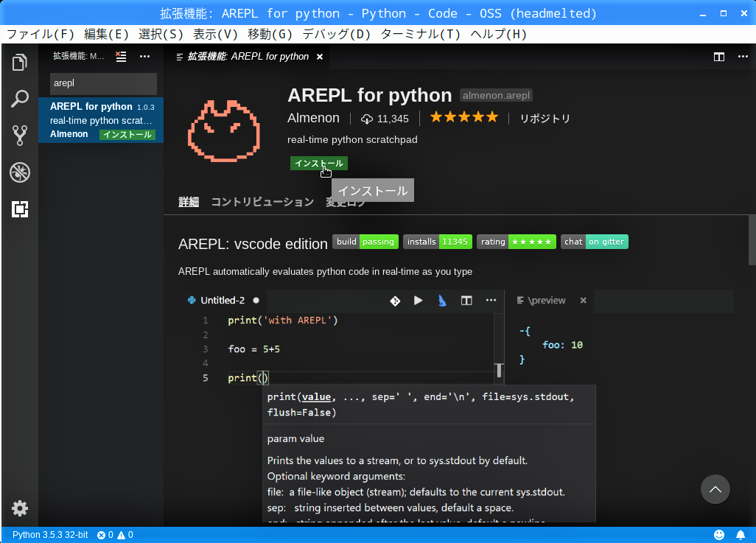The height and width of the screenshot is (543, 756).
Task: Open the ターミナル(T) menu
Action: click(420, 34)
